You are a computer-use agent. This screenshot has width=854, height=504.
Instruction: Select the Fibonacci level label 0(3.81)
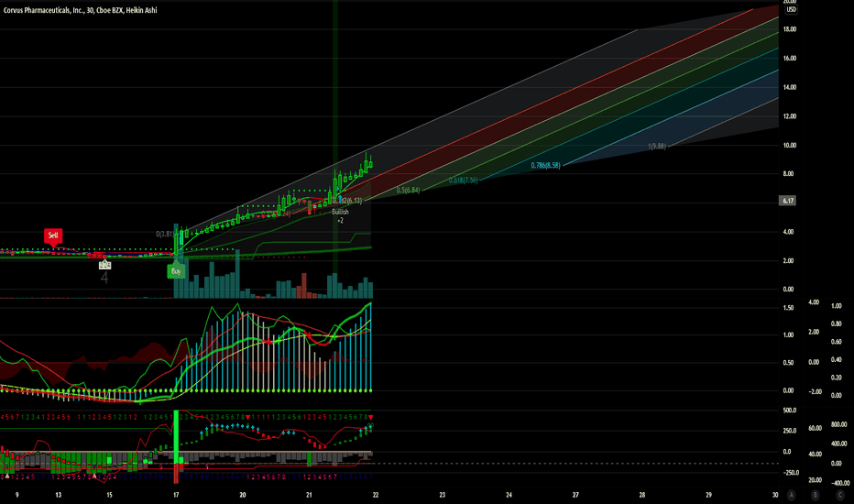tap(165, 234)
